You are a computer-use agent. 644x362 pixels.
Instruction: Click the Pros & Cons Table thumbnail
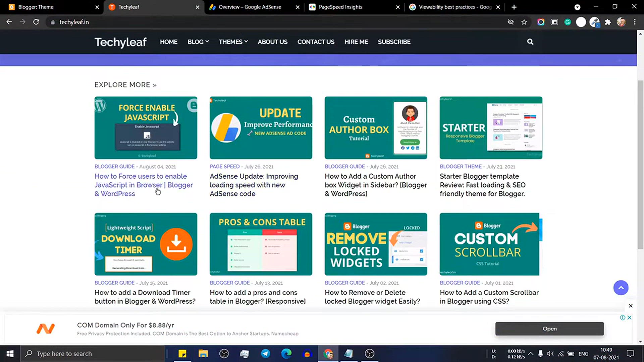[261, 244]
